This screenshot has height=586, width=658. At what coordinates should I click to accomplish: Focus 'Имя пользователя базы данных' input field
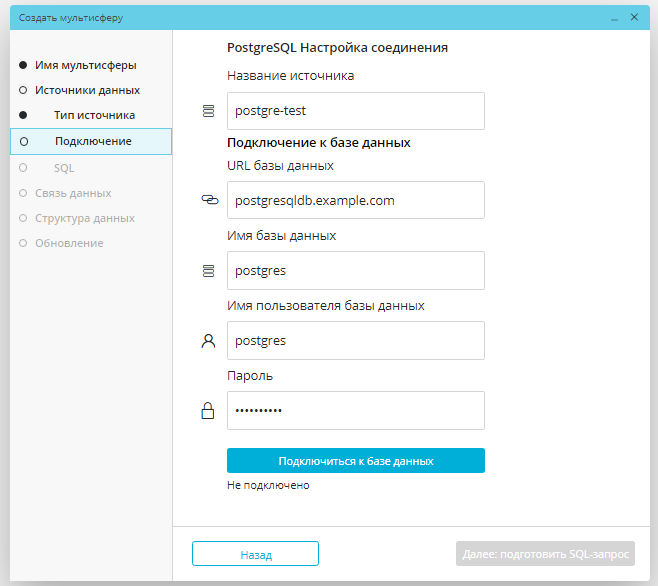click(356, 340)
